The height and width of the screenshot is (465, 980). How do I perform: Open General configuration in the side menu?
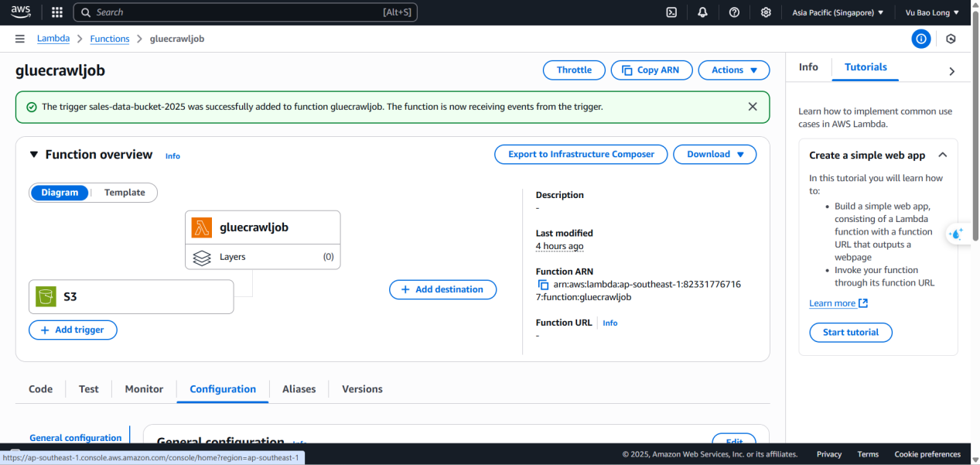pos(76,438)
